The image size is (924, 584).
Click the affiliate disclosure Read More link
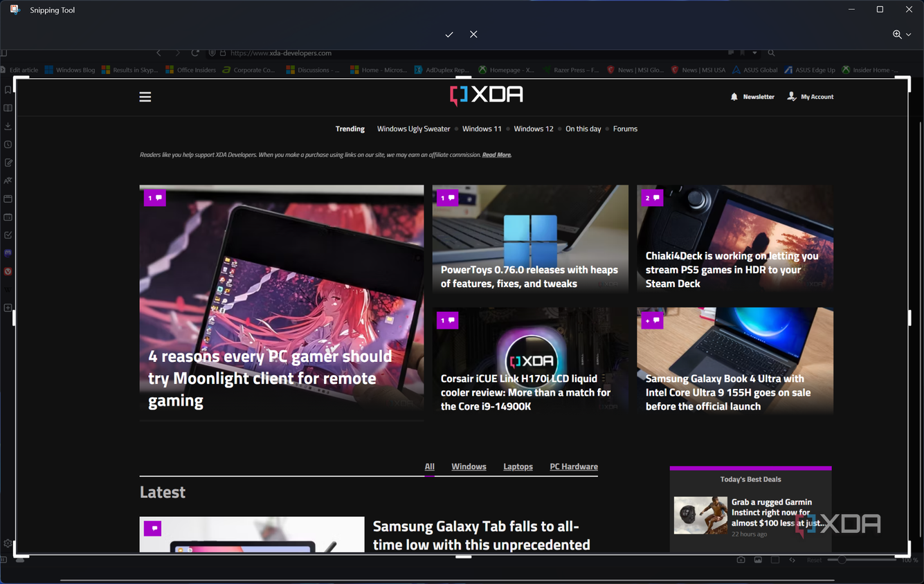click(497, 155)
